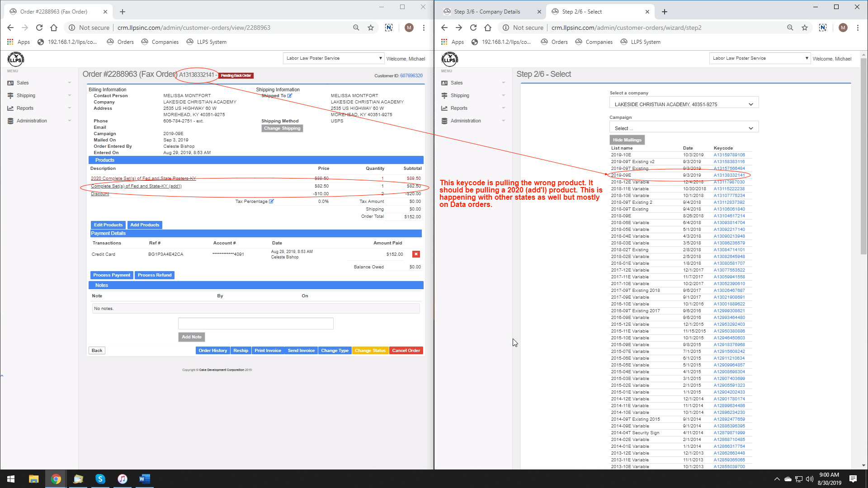Screen dimensions: 868x488
Task: Open keycode link A13138332141
Action: 729,175
